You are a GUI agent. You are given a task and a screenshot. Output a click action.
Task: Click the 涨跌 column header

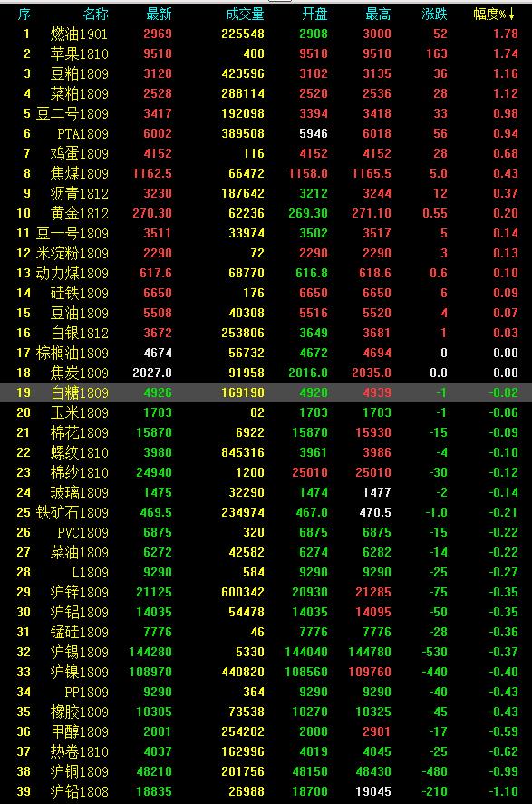point(435,14)
